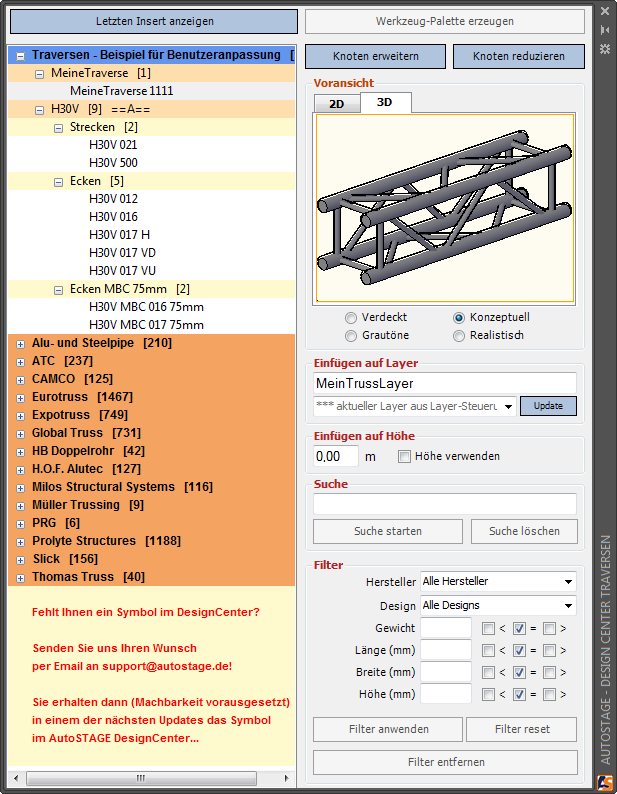617x794 pixels.
Task: Collapse the MeineTraverse node
Action: (x=40, y=73)
